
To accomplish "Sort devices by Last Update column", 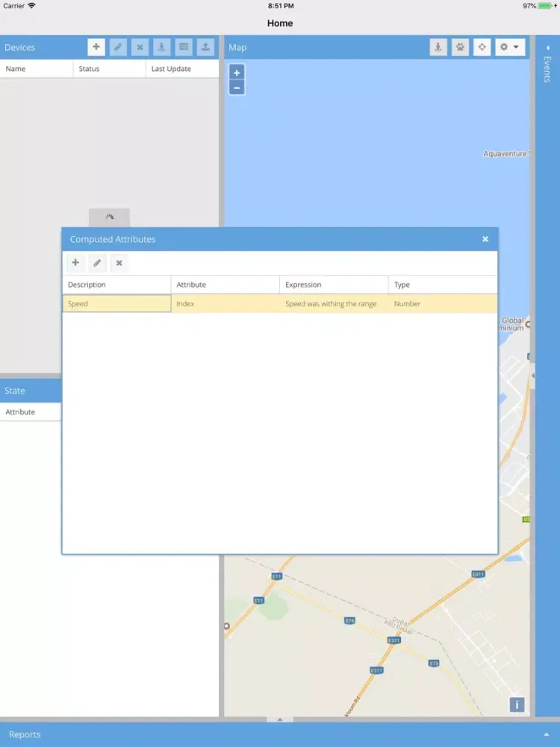I will 182,69.
